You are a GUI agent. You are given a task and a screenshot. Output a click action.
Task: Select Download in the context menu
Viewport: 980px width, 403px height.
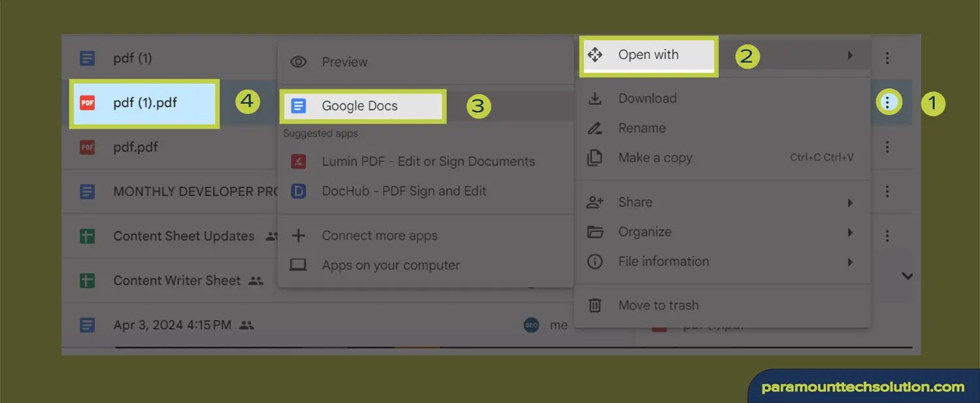pyautogui.click(x=723, y=99)
